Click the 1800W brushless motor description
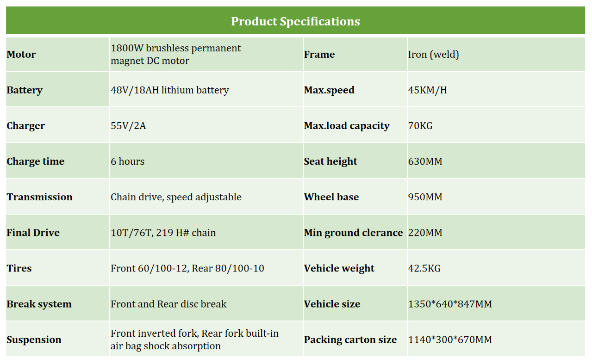 175,55
